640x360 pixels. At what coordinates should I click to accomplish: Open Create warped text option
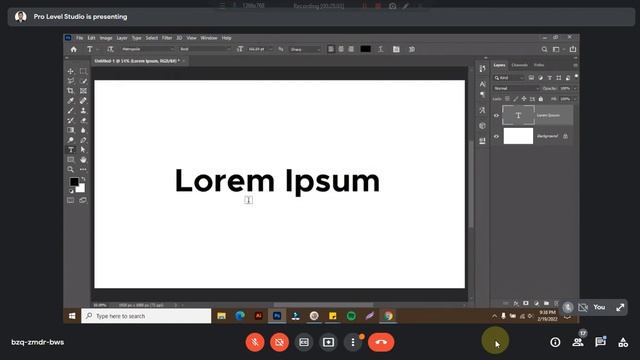point(380,49)
